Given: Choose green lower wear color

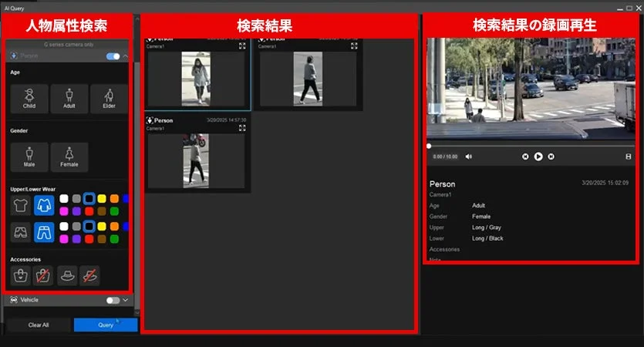Looking at the screenshot, I should click(x=115, y=239).
